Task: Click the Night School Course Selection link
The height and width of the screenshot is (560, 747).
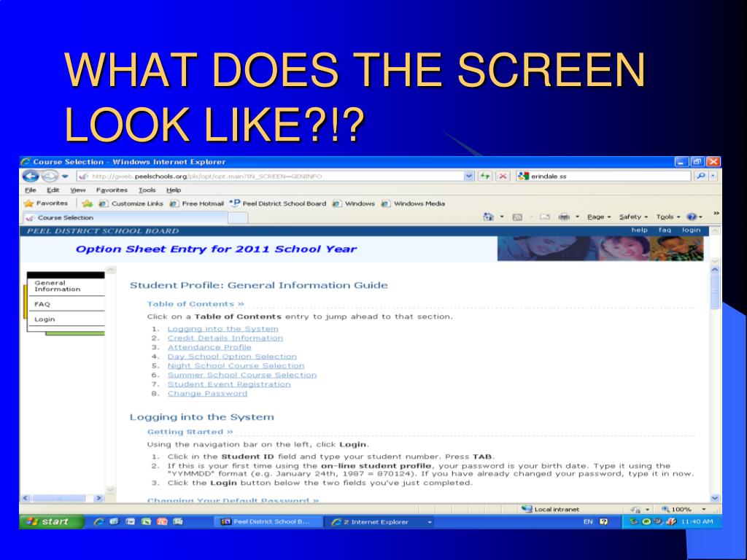Action: pos(236,366)
